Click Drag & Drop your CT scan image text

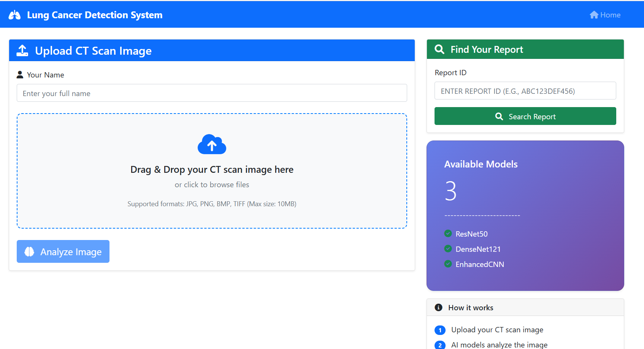pyautogui.click(x=212, y=169)
